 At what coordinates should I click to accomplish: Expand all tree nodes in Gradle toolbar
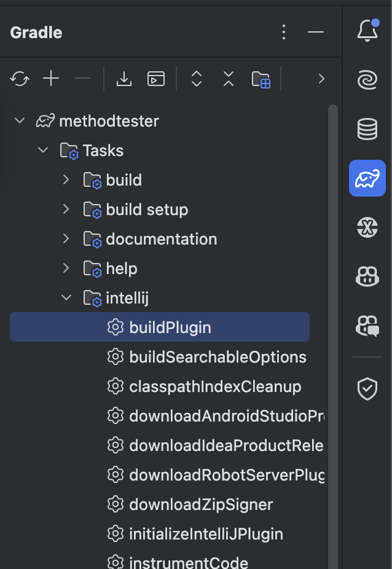coord(197,79)
